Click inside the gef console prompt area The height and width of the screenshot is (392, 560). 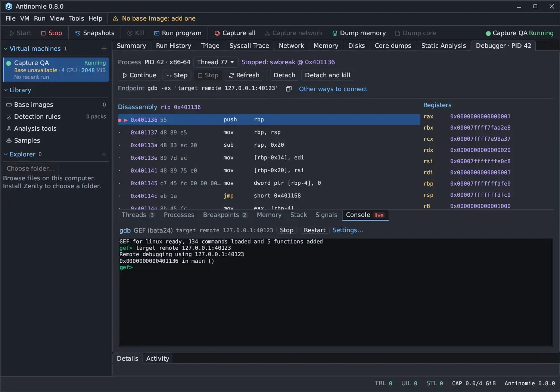(335, 292)
